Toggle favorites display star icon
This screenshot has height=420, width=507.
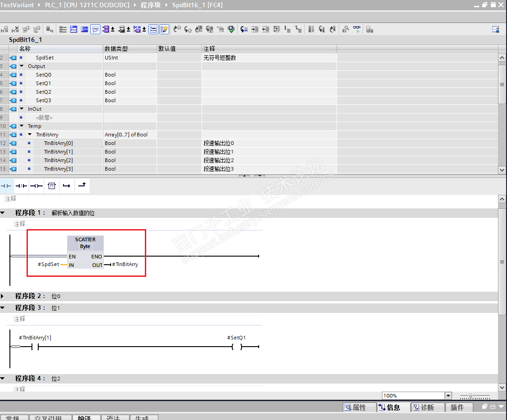[164, 29]
